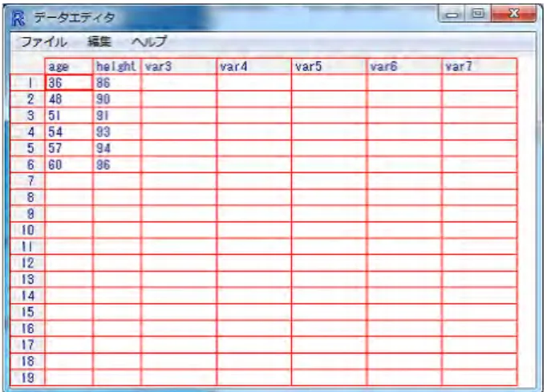Open the 編集 menu
547x392 pixels.
[x=99, y=42]
